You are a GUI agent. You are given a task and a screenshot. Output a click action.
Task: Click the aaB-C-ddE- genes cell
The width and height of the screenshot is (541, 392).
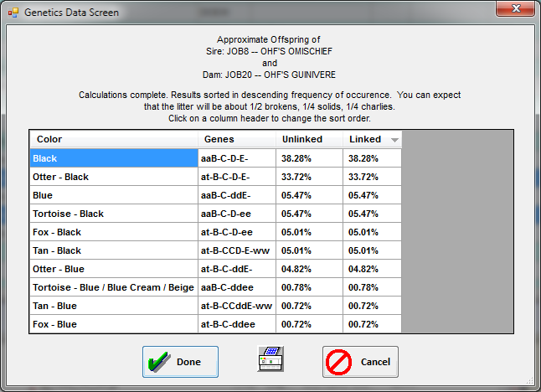(x=237, y=195)
